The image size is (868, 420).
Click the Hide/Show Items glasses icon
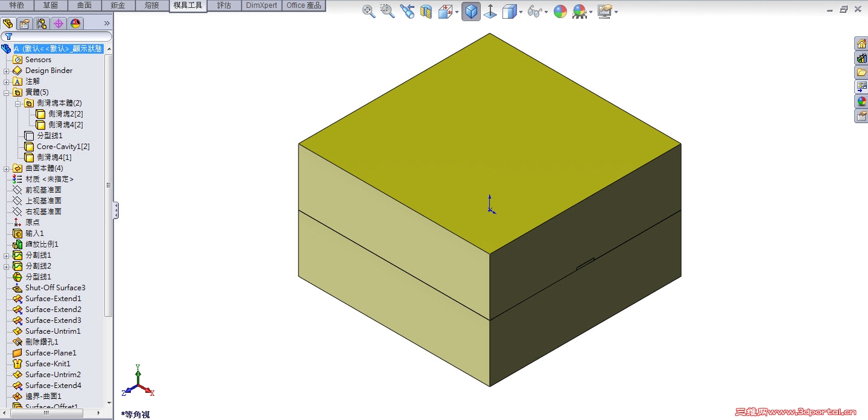[x=534, y=11]
